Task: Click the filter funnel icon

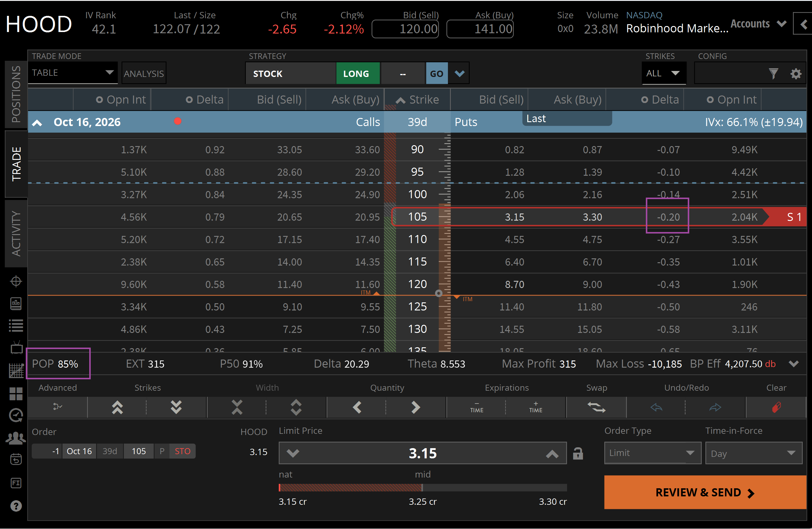Action: pos(773,74)
